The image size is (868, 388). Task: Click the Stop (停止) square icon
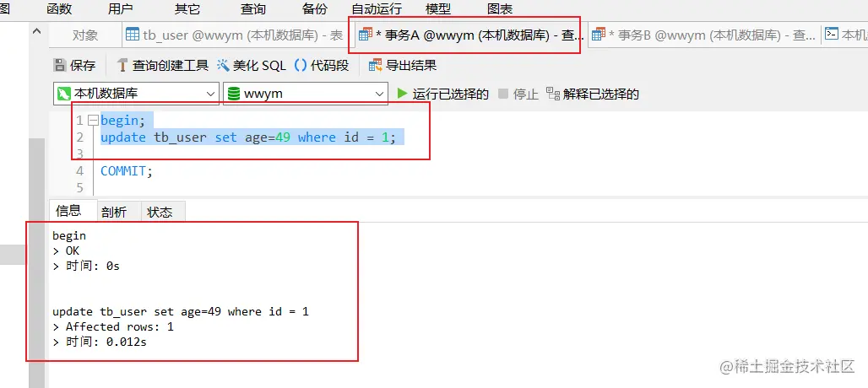pyautogui.click(x=503, y=94)
